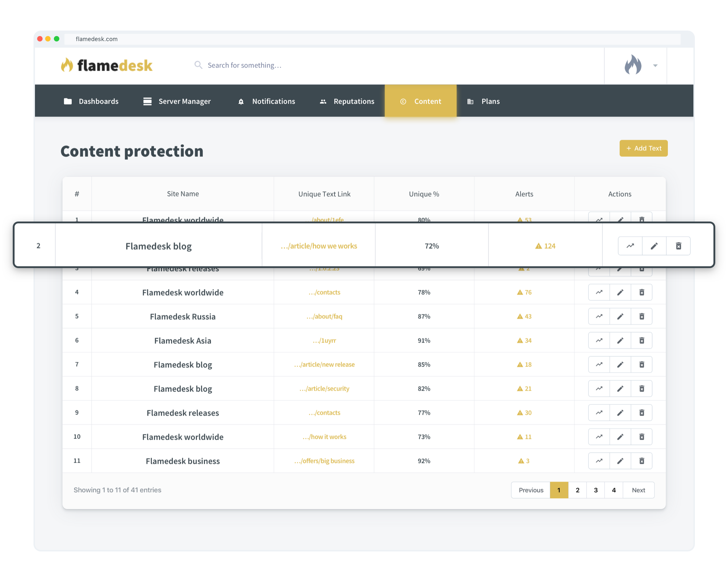Show trend for Flamedesk business row
This screenshot has width=728, height=582.
[599, 461]
